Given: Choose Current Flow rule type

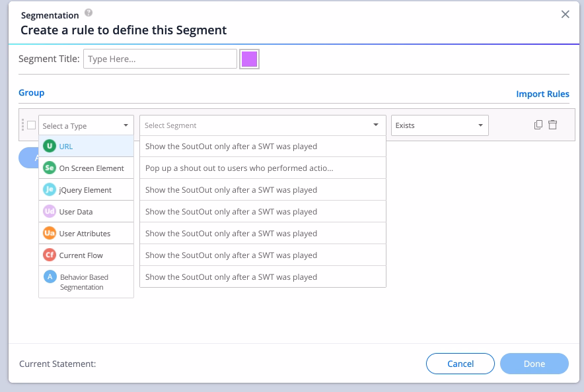Looking at the screenshot, I should point(86,255).
